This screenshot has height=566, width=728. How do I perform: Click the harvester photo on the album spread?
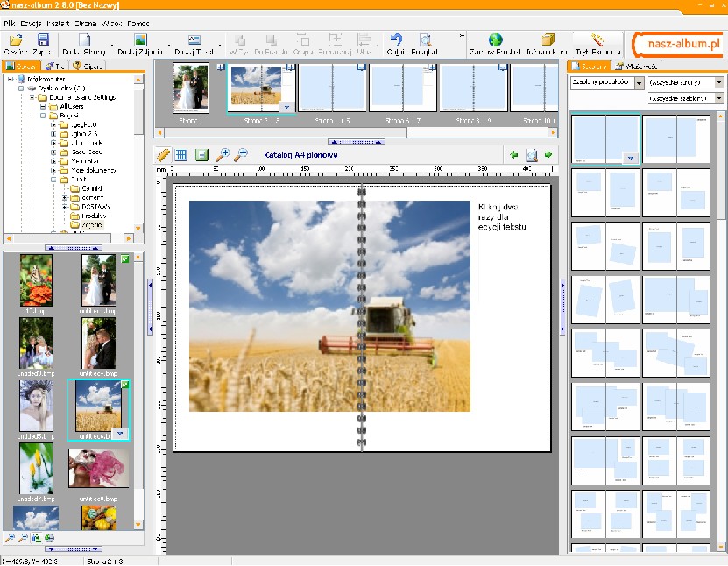329,306
